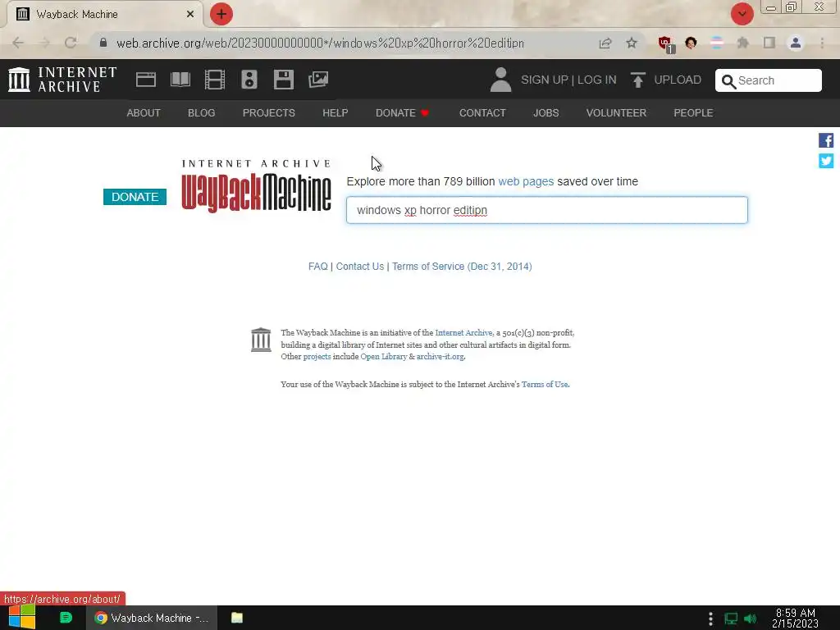Open the Software floppy disk icon
Screen dimensions: 840x630
tap(283, 80)
